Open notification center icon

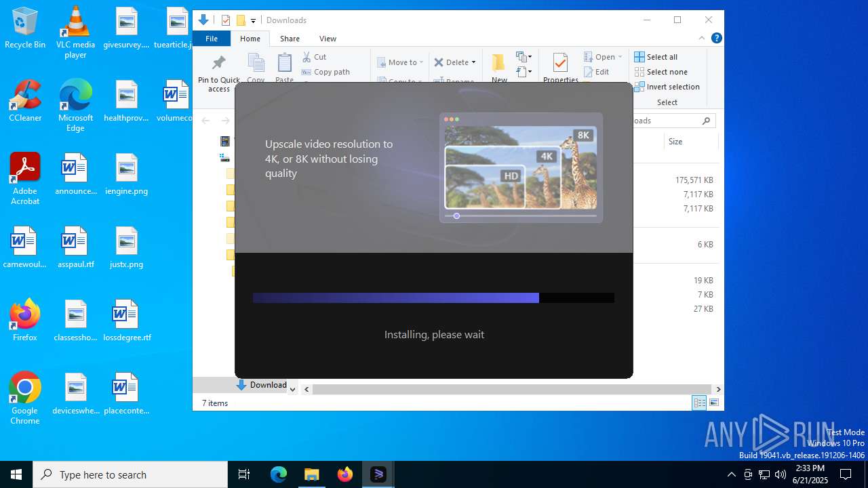coord(846,474)
